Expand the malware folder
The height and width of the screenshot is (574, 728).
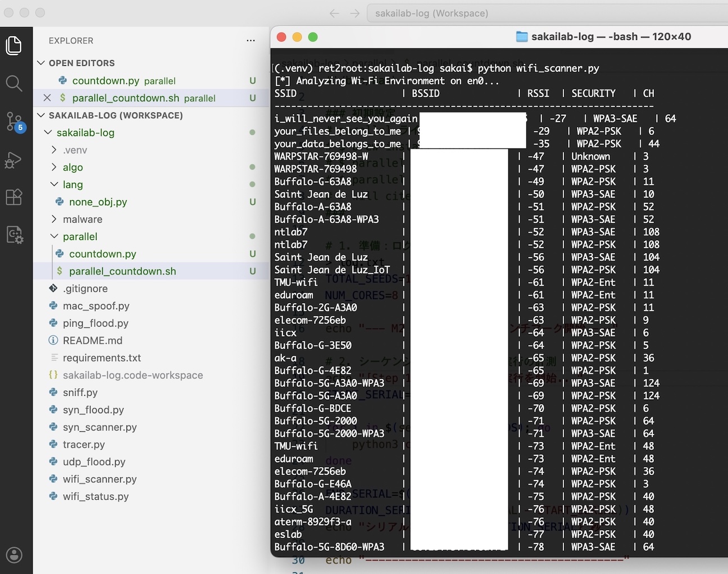point(54,219)
